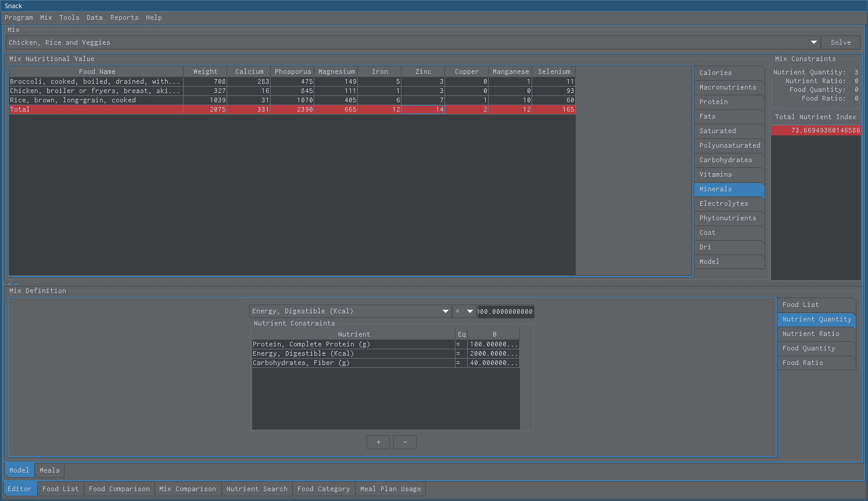The height and width of the screenshot is (501, 868).
Task: Switch to the Phytonutrients tab
Action: tap(729, 218)
